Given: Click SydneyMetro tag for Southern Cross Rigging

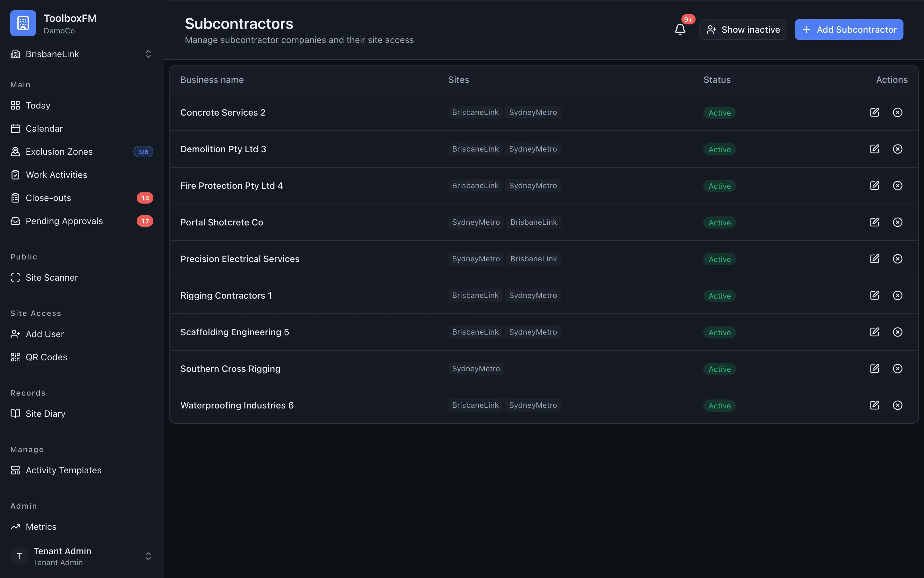Looking at the screenshot, I should (x=476, y=369).
